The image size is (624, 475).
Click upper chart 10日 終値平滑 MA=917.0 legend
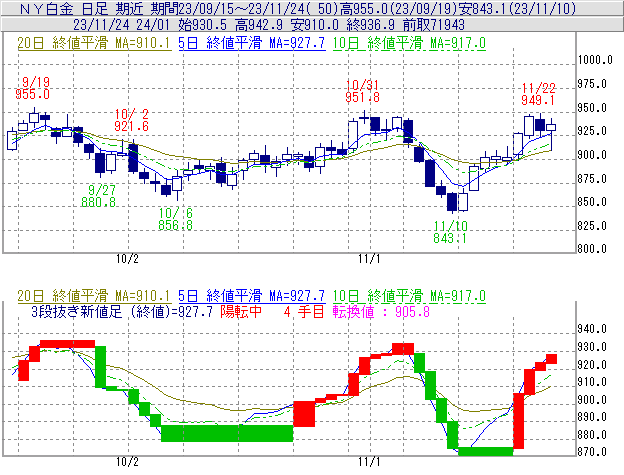click(409, 43)
